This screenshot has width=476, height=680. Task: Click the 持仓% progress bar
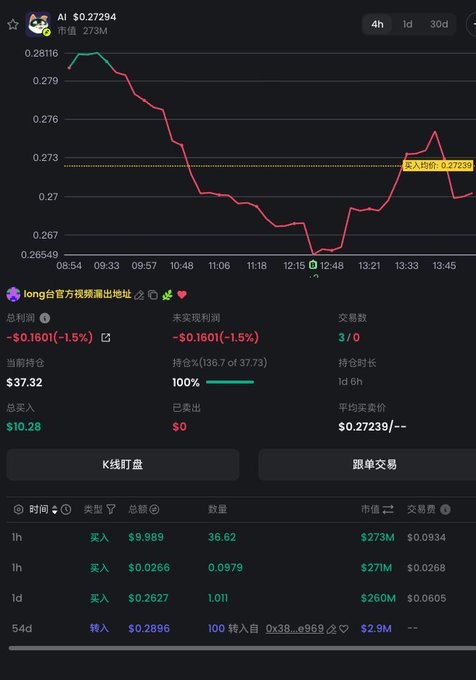point(230,382)
